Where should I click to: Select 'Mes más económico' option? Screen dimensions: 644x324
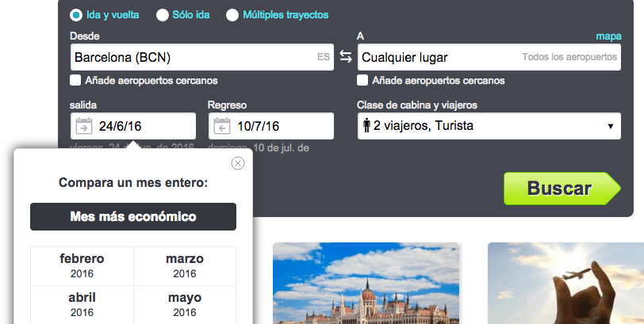tap(133, 216)
